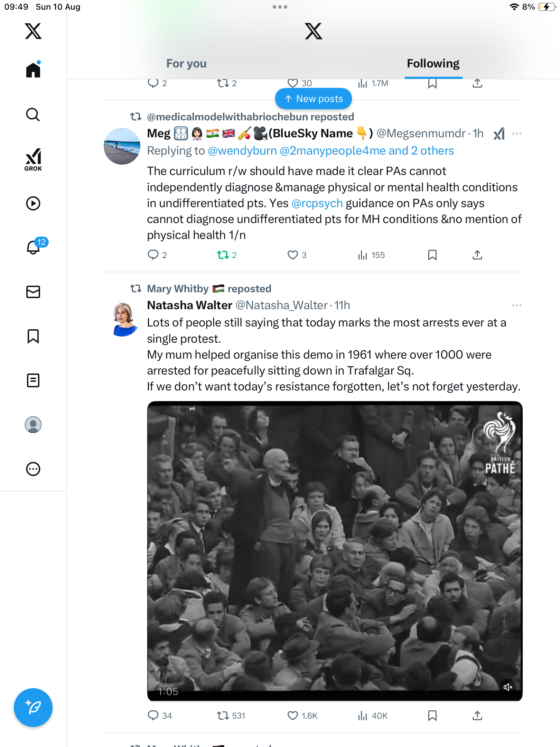
Task: Open the @rcpsych mention link
Action: 317,203
